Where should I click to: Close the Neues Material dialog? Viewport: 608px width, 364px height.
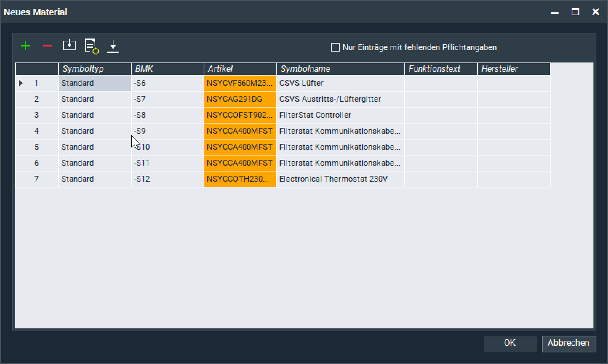coord(596,12)
